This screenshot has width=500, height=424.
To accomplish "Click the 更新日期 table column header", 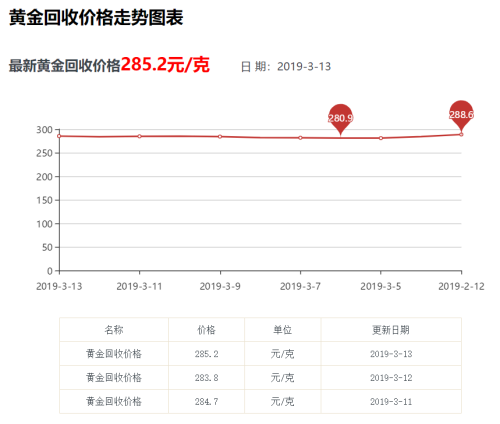I will (x=391, y=330).
